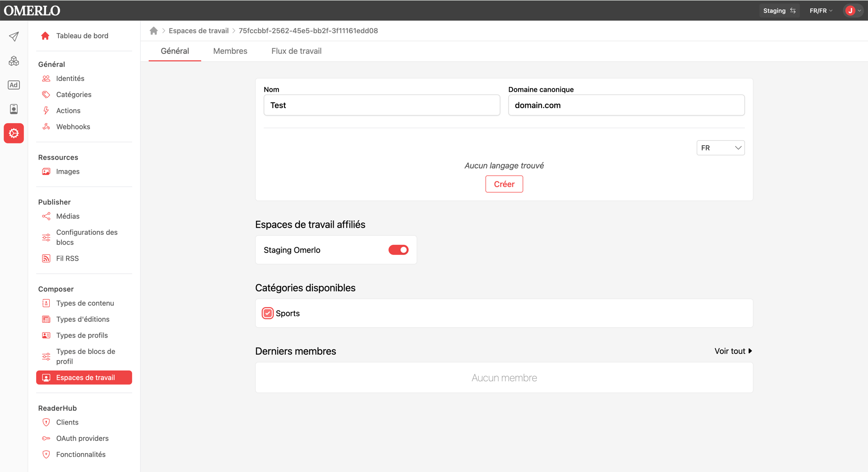868x472 pixels.
Task: Open Médias in the sidebar
Action: click(x=68, y=216)
